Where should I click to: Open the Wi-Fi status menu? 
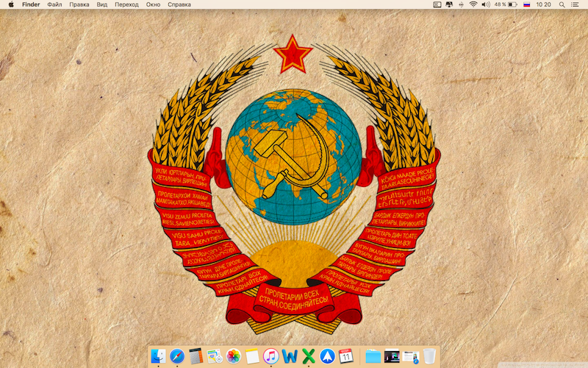click(x=473, y=4)
